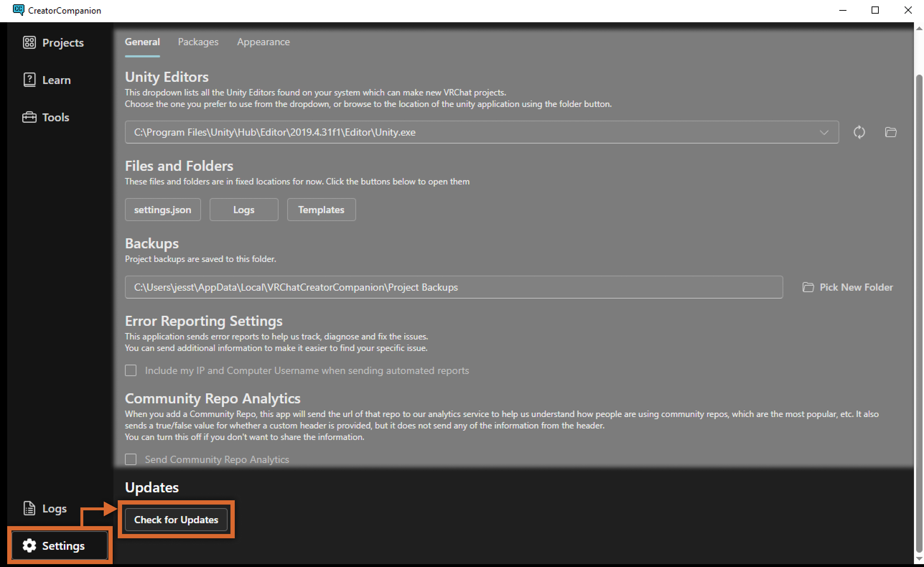Open the Logs folder

coord(243,209)
